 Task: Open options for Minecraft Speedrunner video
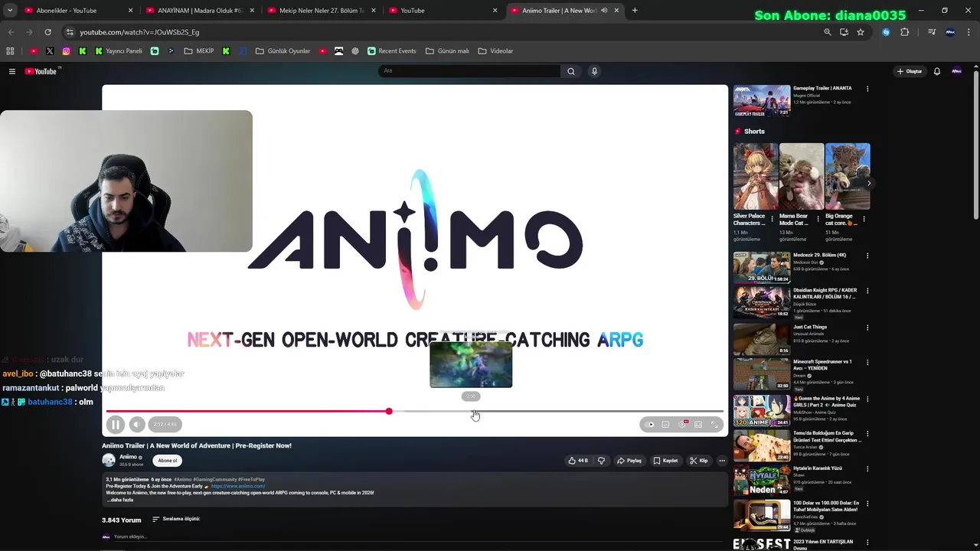[x=867, y=362]
